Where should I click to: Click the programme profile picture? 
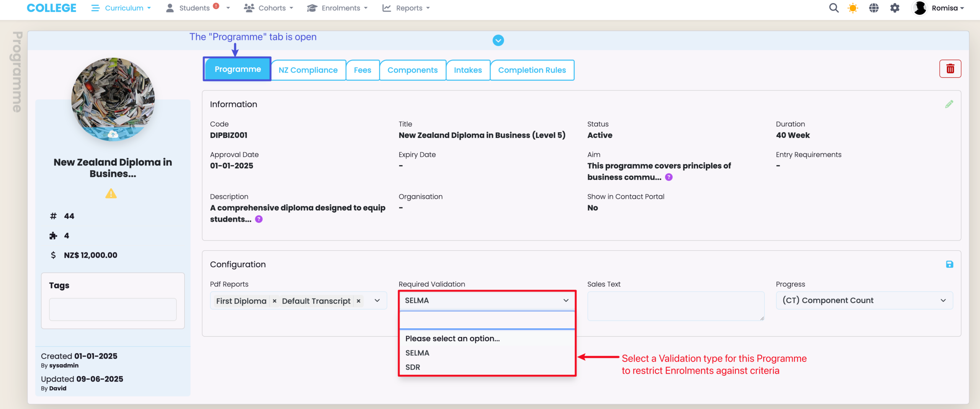[x=113, y=99]
